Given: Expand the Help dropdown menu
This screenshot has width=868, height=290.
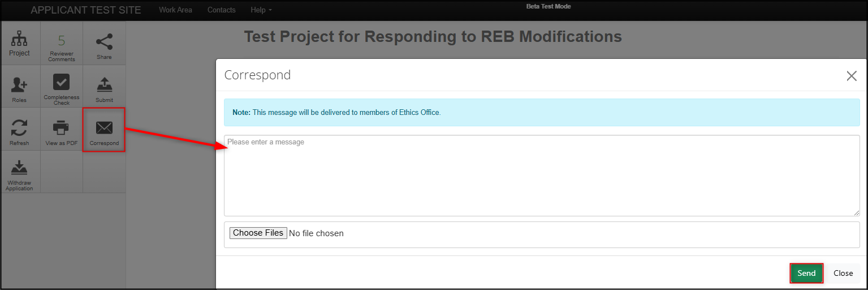Looking at the screenshot, I should [261, 10].
